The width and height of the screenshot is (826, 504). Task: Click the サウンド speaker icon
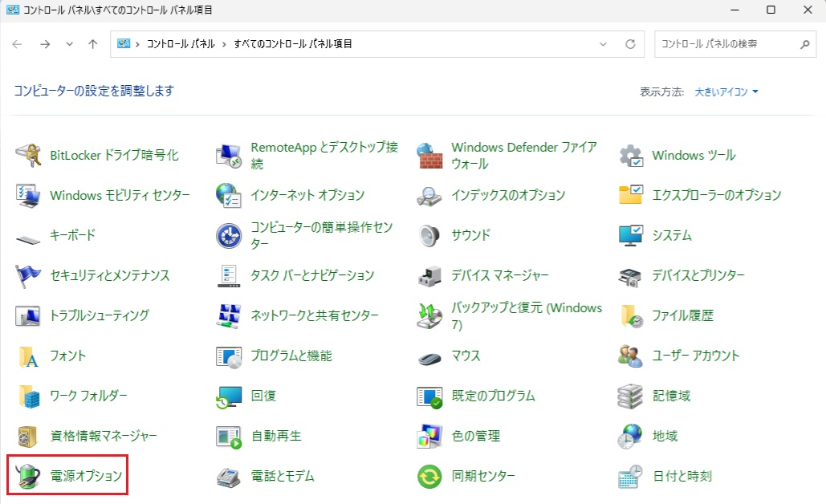pyautogui.click(x=430, y=235)
